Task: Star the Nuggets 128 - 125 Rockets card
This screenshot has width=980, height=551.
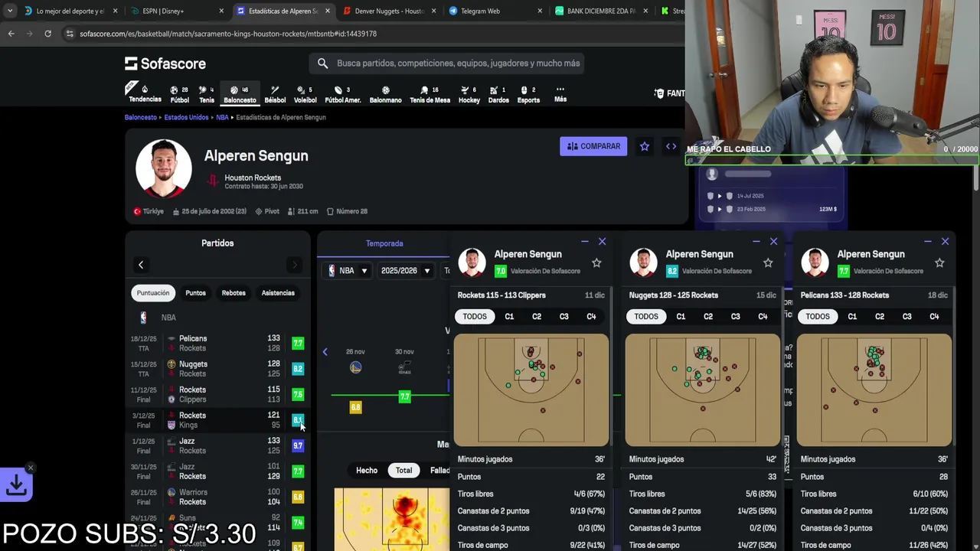Action: point(768,263)
